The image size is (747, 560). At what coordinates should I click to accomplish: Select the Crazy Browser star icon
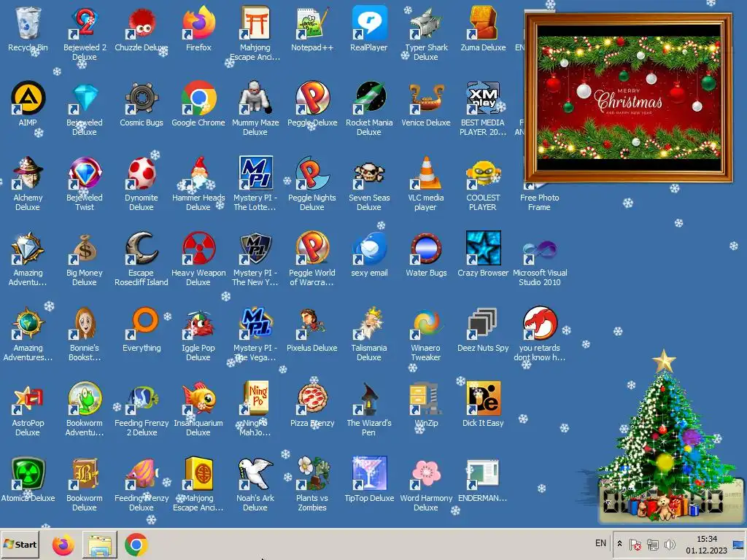click(x=483, y=249)
